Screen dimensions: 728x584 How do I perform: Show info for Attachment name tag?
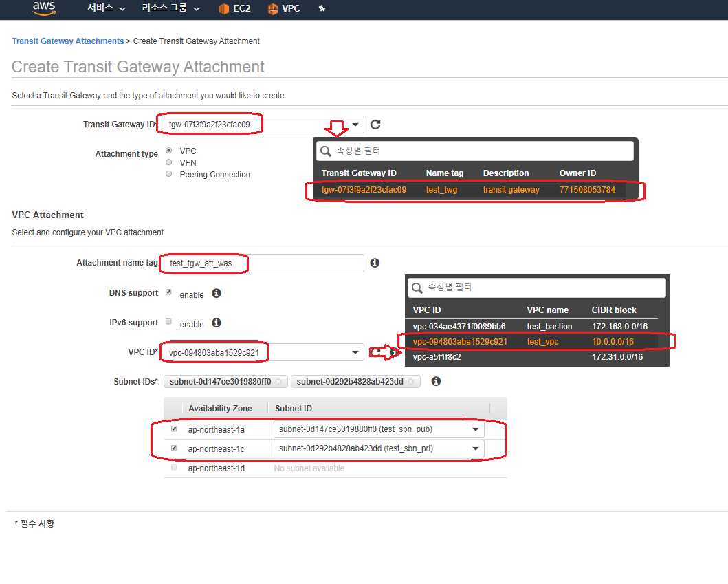click(375, 263)
